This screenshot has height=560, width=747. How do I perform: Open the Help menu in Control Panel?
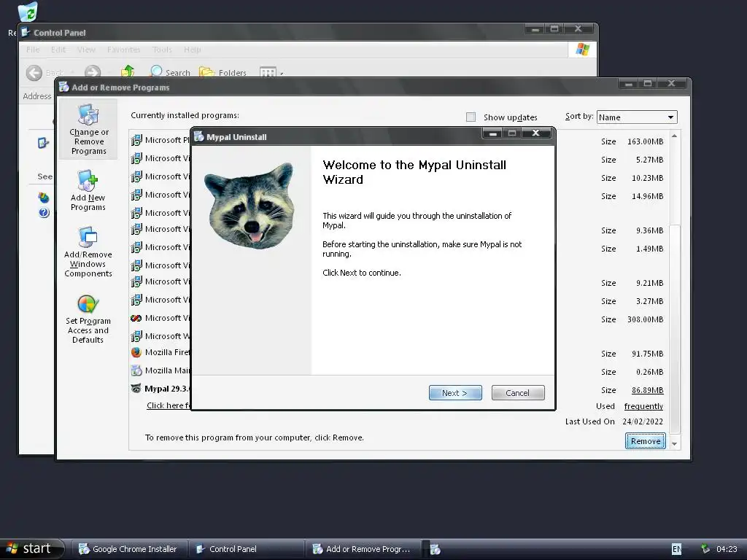point(193,50)
